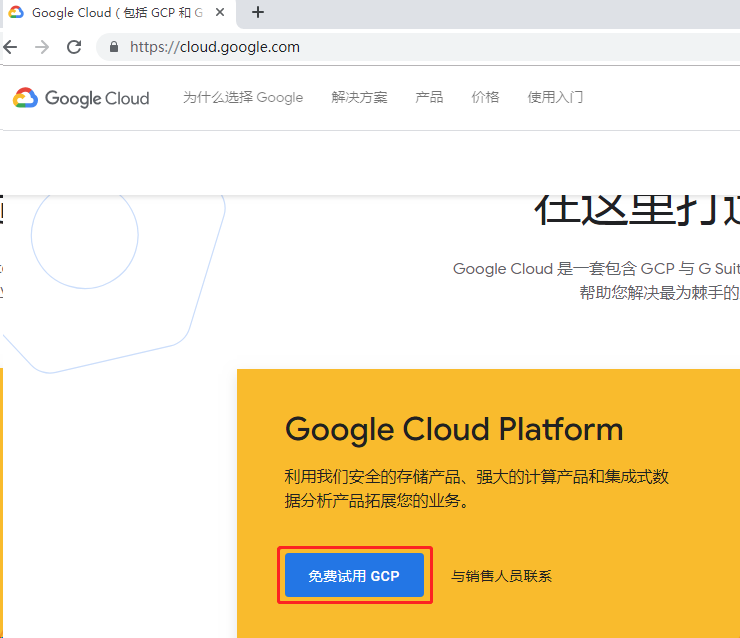Open 价格 navigation item
The image size is (740, 638).
[x=485, y=97]
